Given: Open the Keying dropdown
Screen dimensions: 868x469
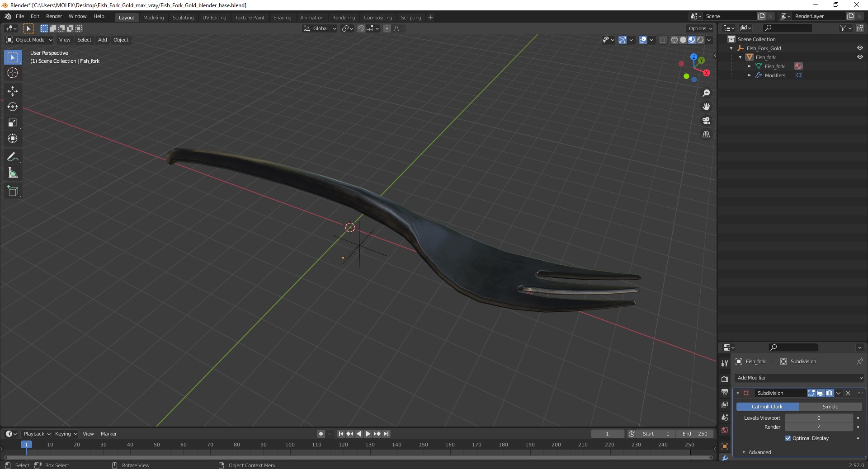Looking at the screenshot, I should pos(66,434).
